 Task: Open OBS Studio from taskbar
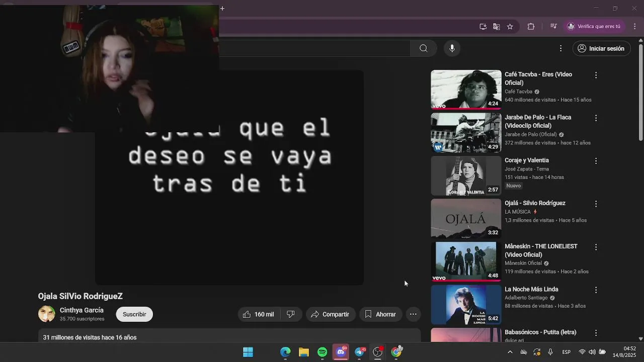(378, 352)
